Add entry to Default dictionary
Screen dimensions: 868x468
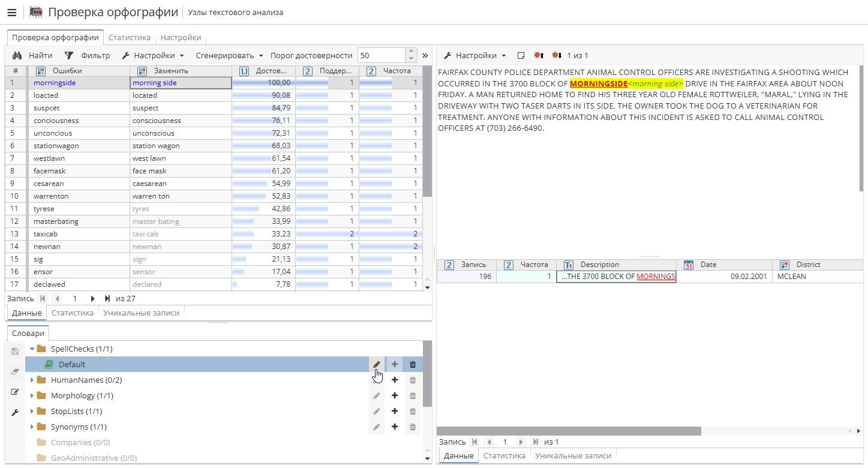[x=395, y=364]
